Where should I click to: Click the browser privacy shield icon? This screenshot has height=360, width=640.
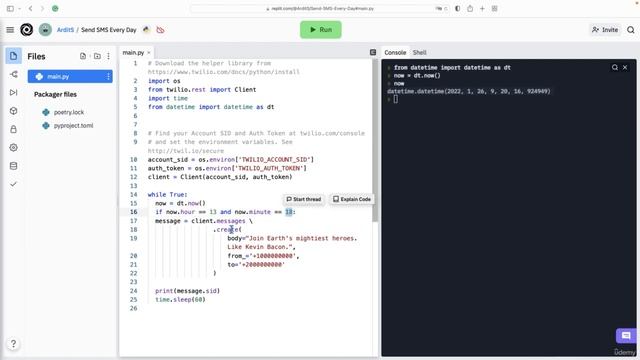coord(458,9)
